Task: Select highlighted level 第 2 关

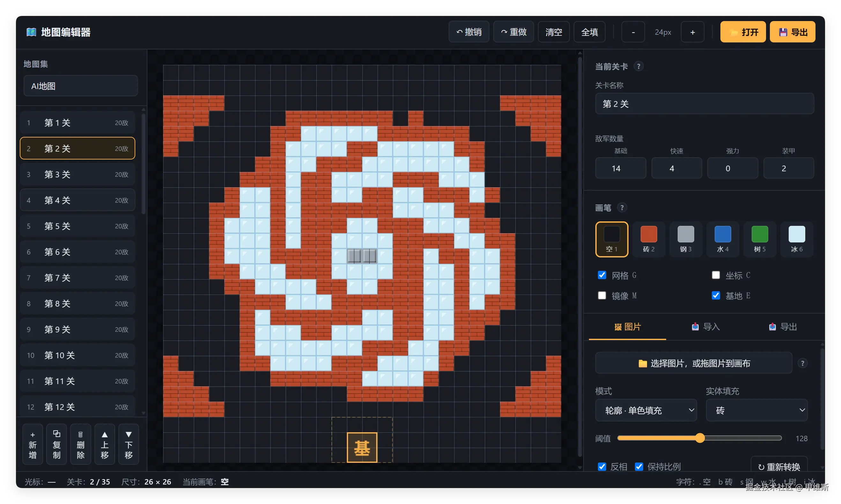Action: 78,148
